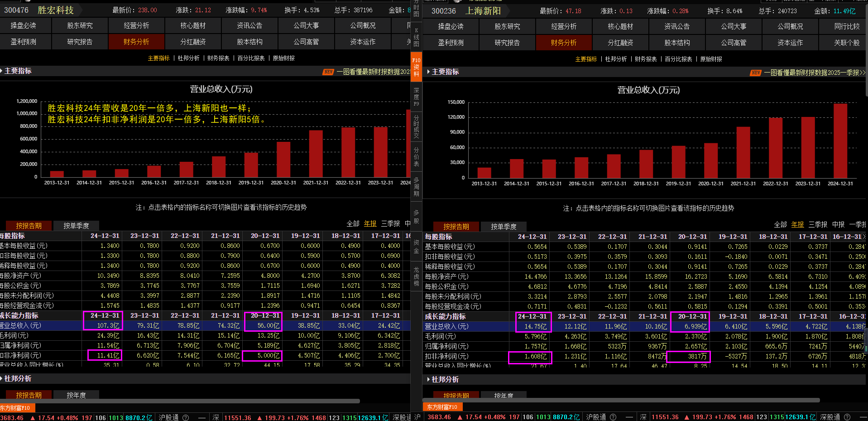The image size is (868, 421).
Task: Open 分时成交 in vertical sidebar
Action: coord(417,126)
